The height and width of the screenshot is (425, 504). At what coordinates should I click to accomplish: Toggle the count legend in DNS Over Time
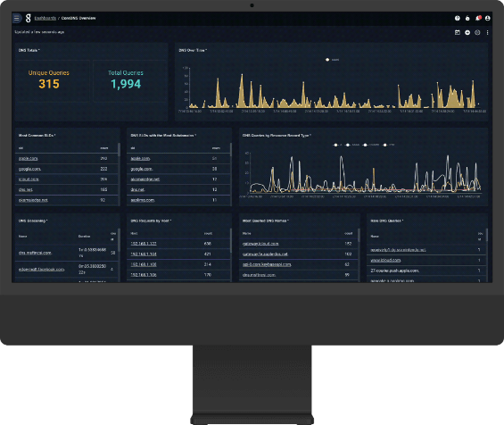coord(333,60)
